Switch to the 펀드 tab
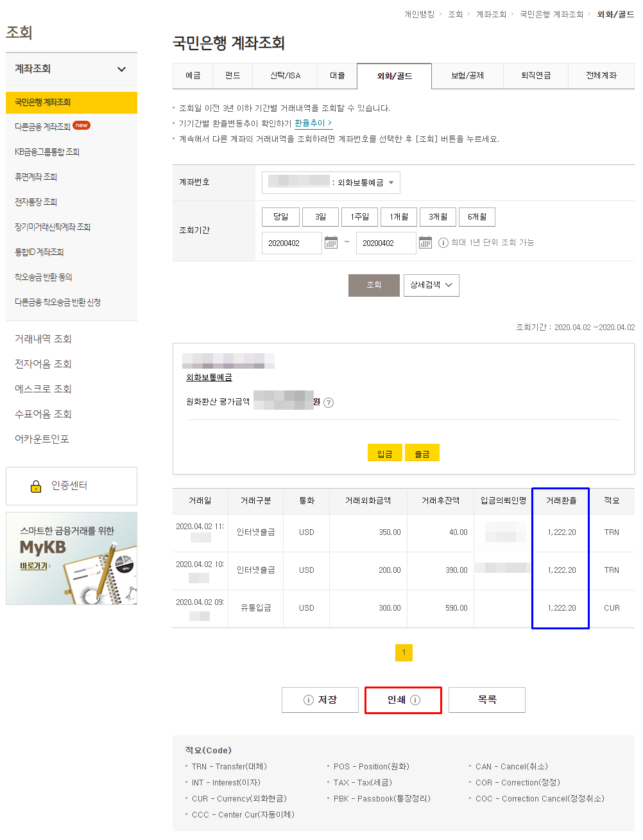The image size is (643, 840). click(233, 76)
